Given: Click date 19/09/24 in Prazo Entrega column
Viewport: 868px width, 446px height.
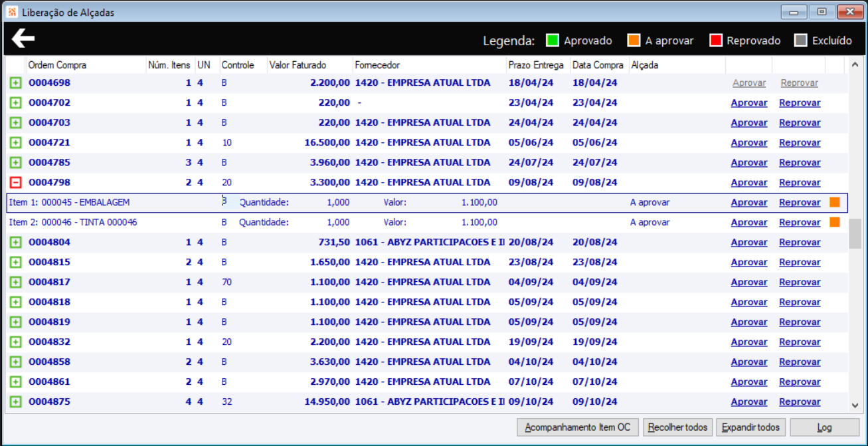Looking at the screenshot, I should [x=531, y=342].
